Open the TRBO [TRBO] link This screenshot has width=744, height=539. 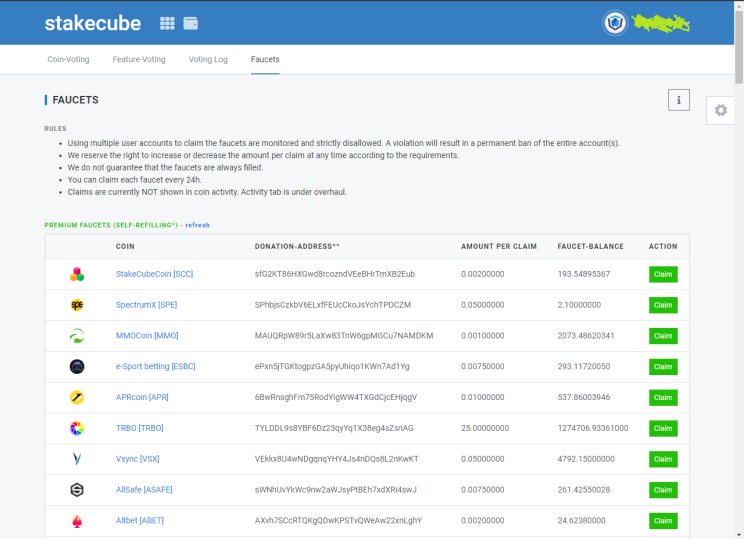point(140,428)
